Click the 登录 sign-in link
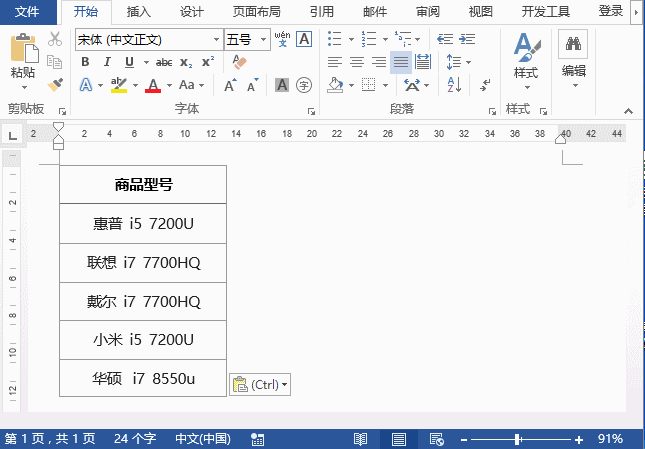Viewport: 645px width, 449px height. click(611, 11)
